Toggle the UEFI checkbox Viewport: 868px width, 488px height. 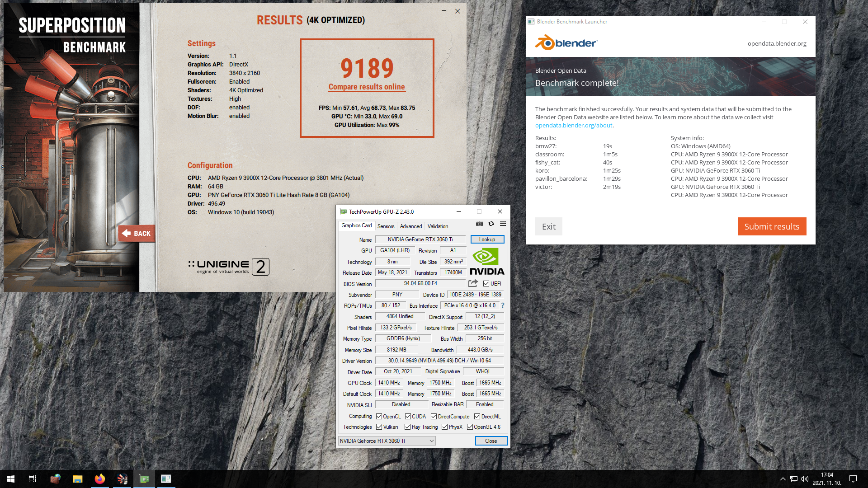coord(486,284)
